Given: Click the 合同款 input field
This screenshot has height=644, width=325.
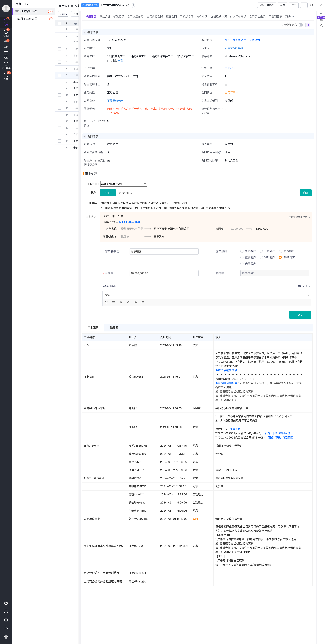Looking at the screenshot, I should tap(164, 273).
